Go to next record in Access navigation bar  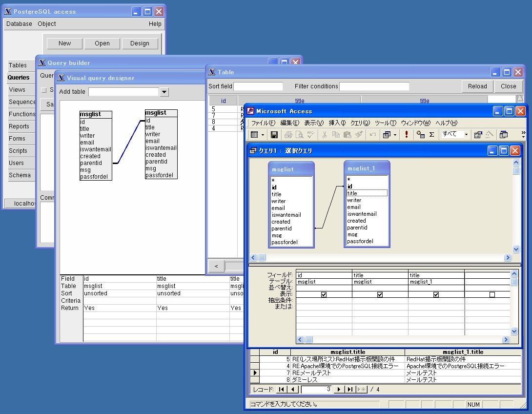coord(339,389)
